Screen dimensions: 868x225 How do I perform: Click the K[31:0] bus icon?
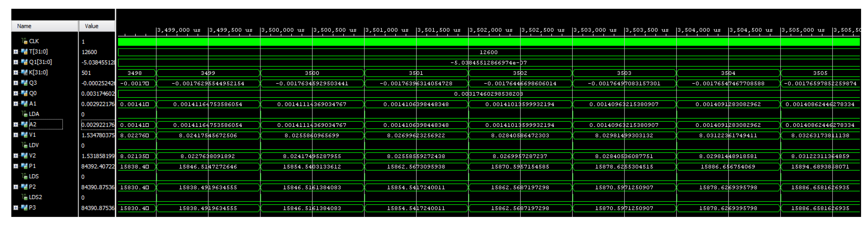click(x=24, y=72)
